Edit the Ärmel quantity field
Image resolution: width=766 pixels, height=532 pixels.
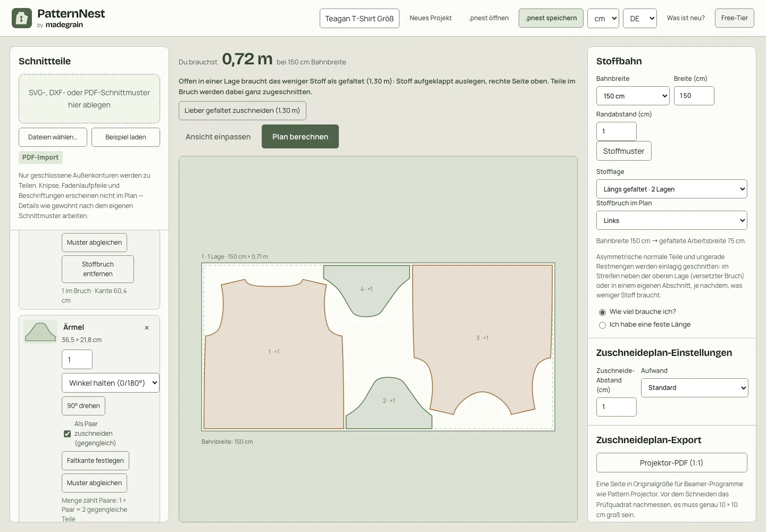(77, 360)
